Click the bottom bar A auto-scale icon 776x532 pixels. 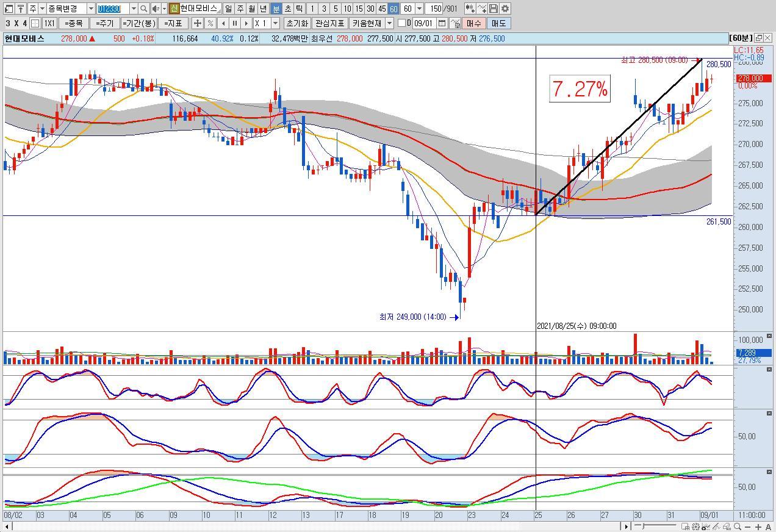[768, 527]
